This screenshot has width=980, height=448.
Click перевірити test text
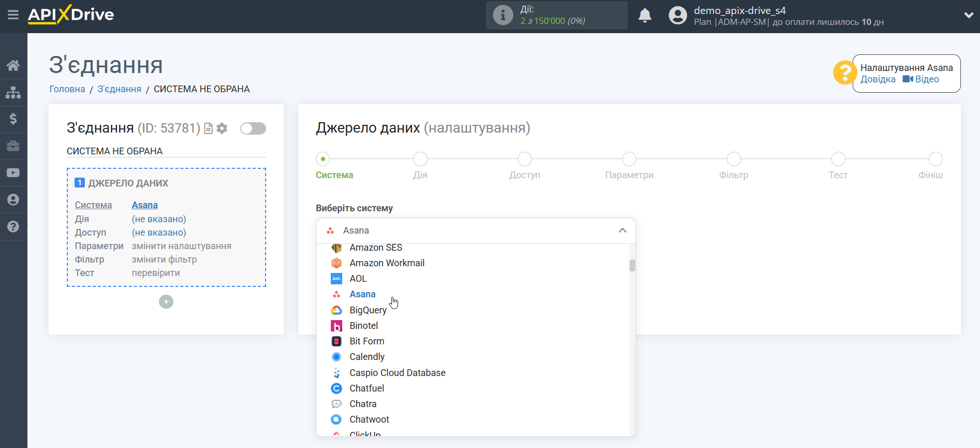(156, 273)
